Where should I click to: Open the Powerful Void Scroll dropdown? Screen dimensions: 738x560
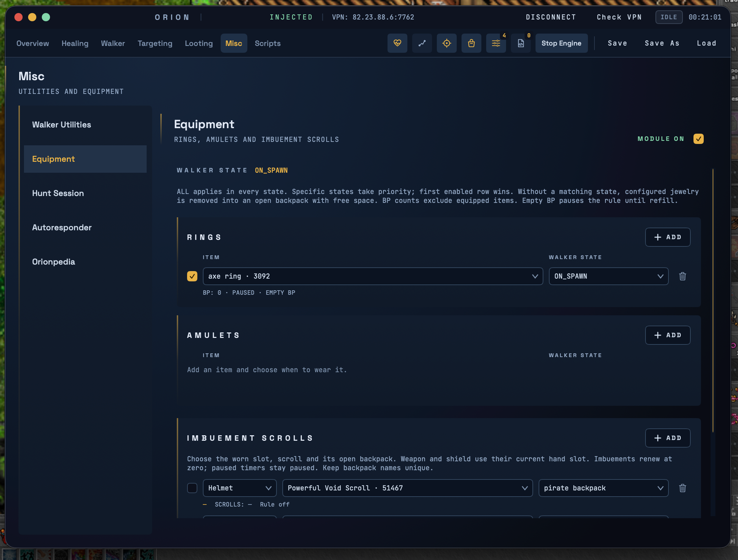(407, 488)
